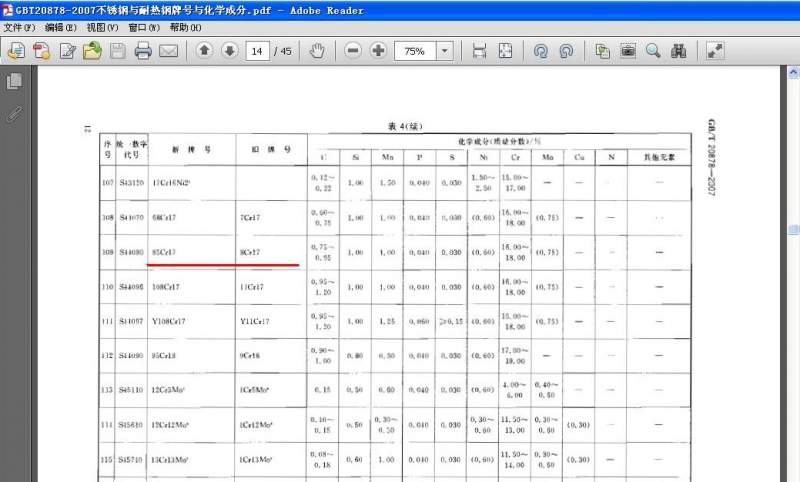
Task: Open Find with the magnifier icon
Action: click(653, 50)
